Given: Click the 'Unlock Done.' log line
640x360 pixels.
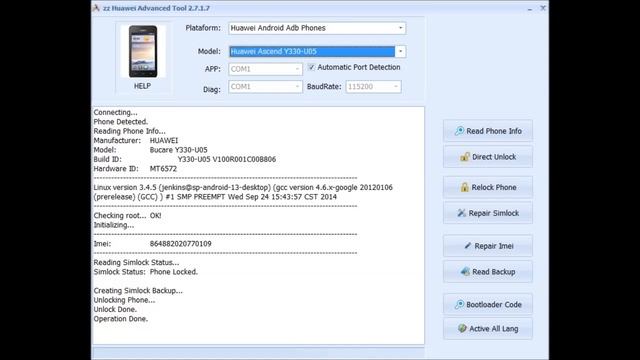Looking at the screenshot, I should point(115,309).
